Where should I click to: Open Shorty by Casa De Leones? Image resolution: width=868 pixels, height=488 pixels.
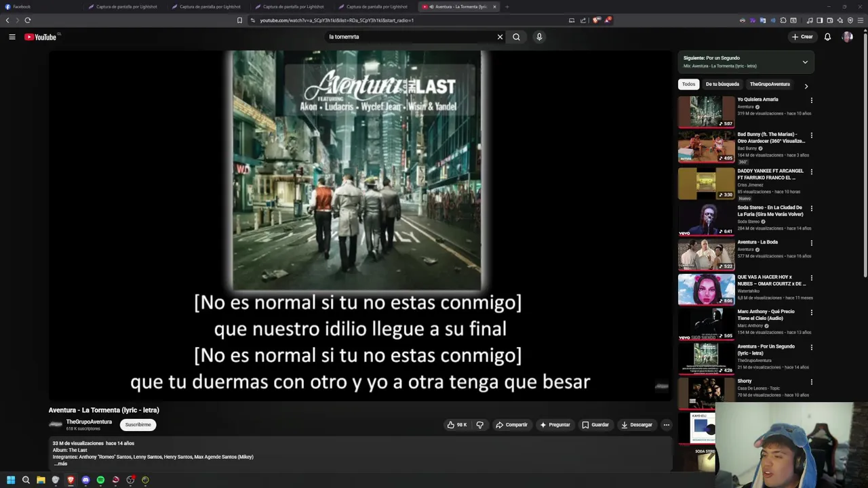click(745, 381)
